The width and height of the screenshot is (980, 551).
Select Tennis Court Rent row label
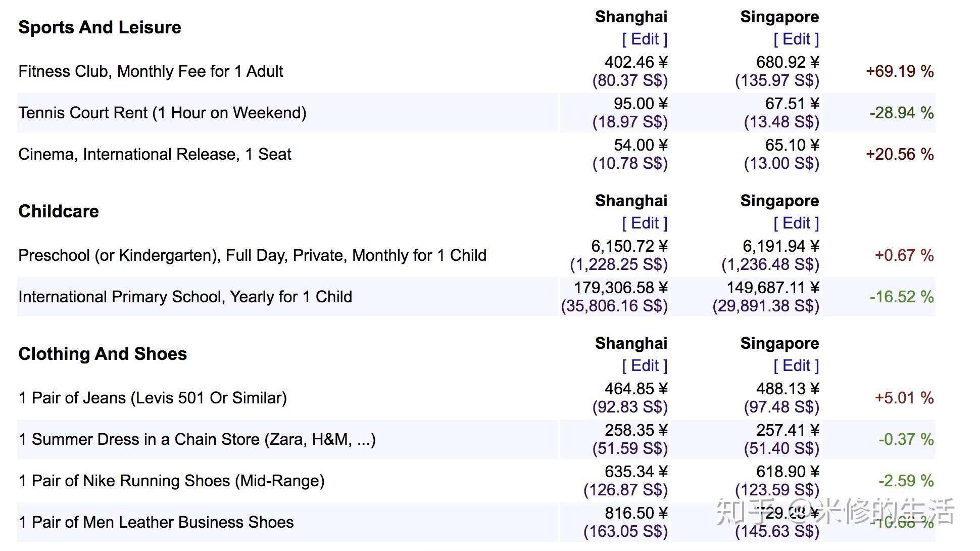pyautogui.click(x=162, y=113)
